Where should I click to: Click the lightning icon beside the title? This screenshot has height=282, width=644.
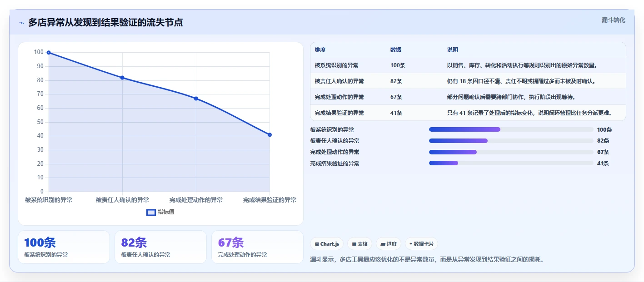click(x=21, y=23)
